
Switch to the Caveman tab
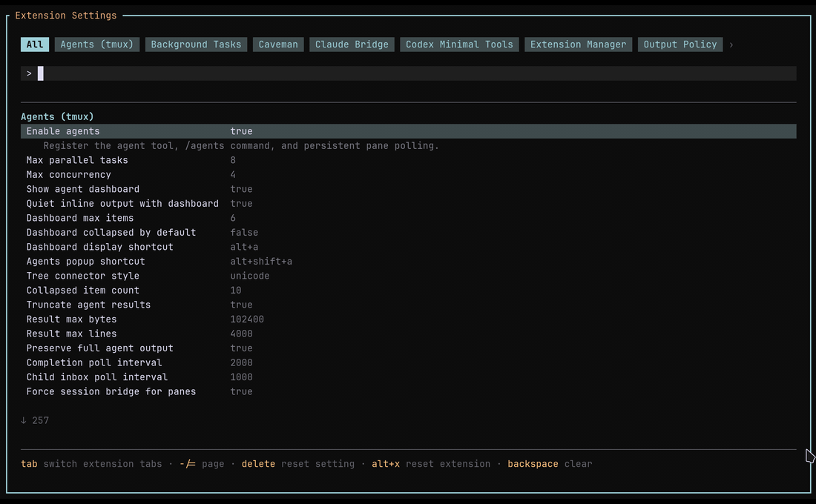pos(278,44)
